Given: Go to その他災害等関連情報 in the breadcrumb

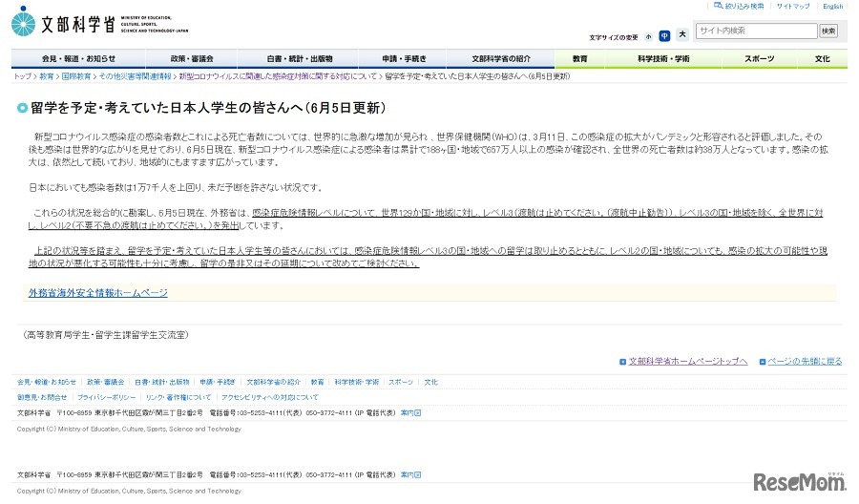Looking at the screenshot, I should (135, 76).
